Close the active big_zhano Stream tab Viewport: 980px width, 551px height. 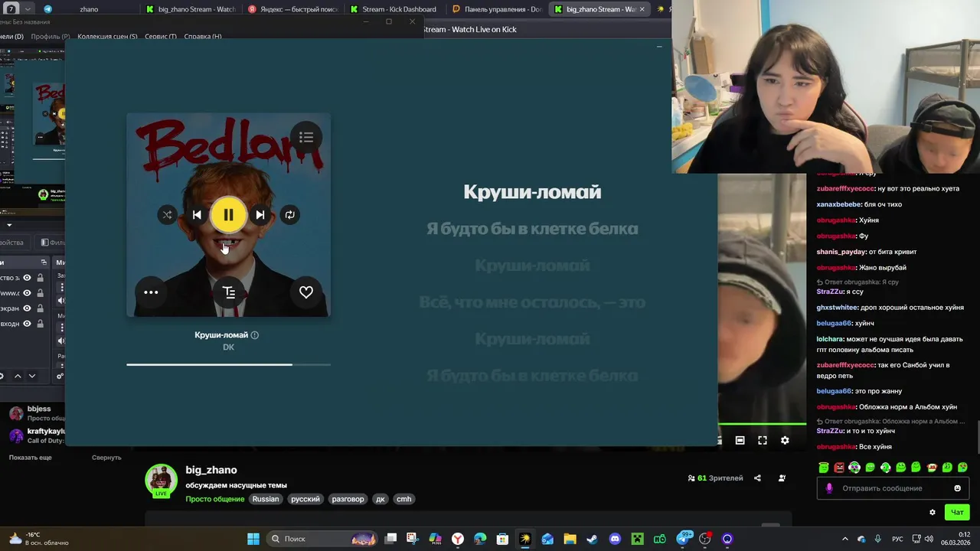[642, 9]
